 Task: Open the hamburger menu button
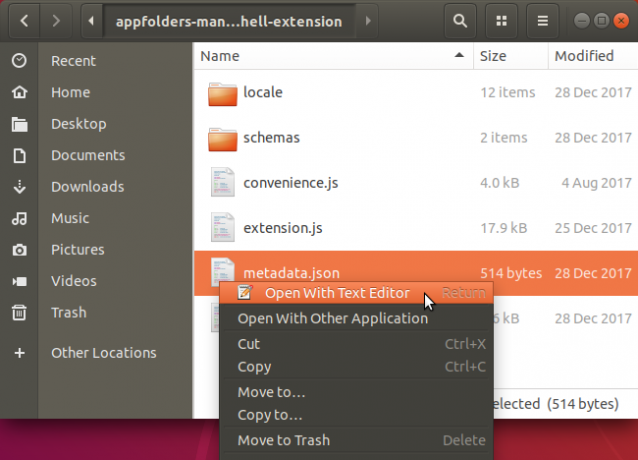click(x=542, y=21)
